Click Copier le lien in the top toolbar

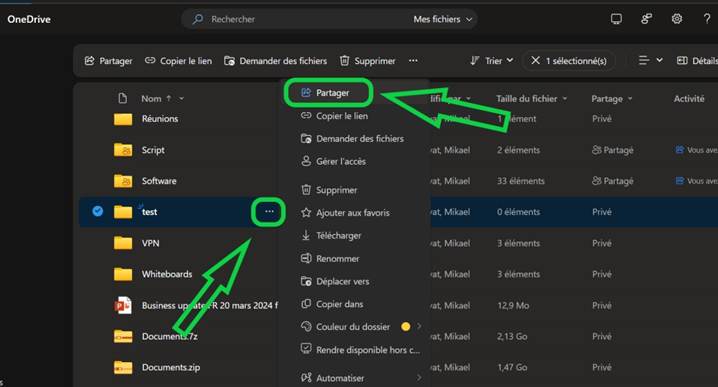point(178,61)
